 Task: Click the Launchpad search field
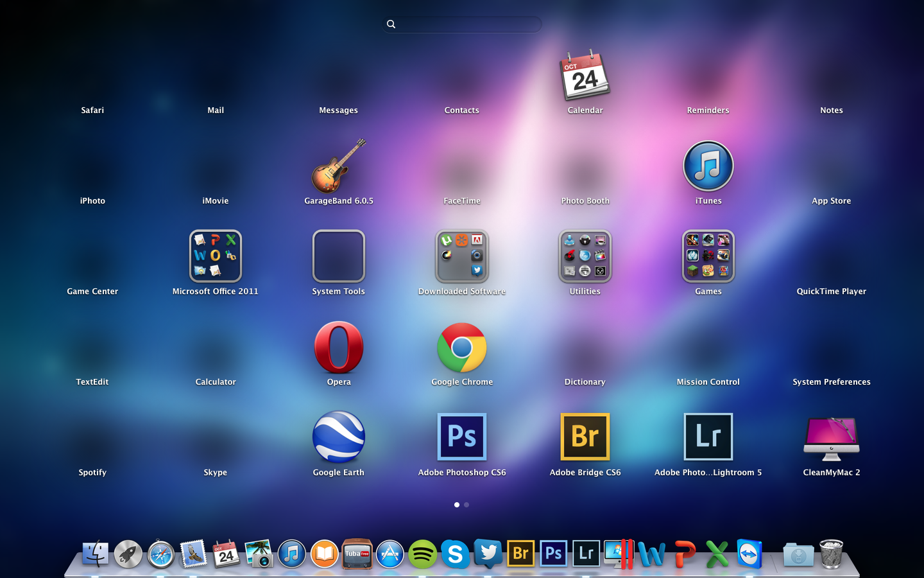pos(462,24)
